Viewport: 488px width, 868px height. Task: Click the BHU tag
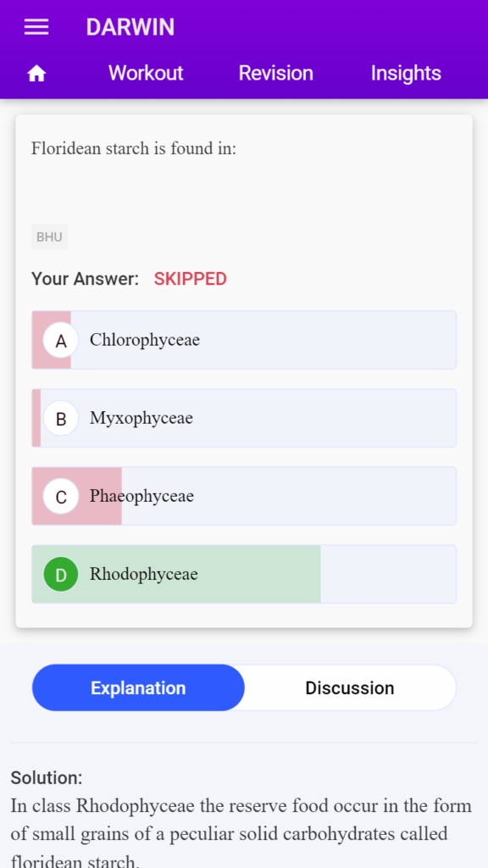coord(49,237)
